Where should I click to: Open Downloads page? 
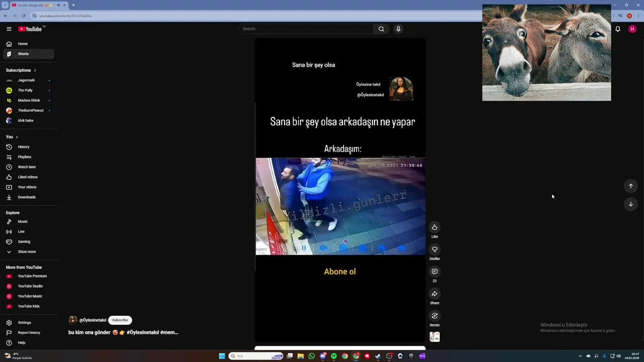click(x=28, y=197)
